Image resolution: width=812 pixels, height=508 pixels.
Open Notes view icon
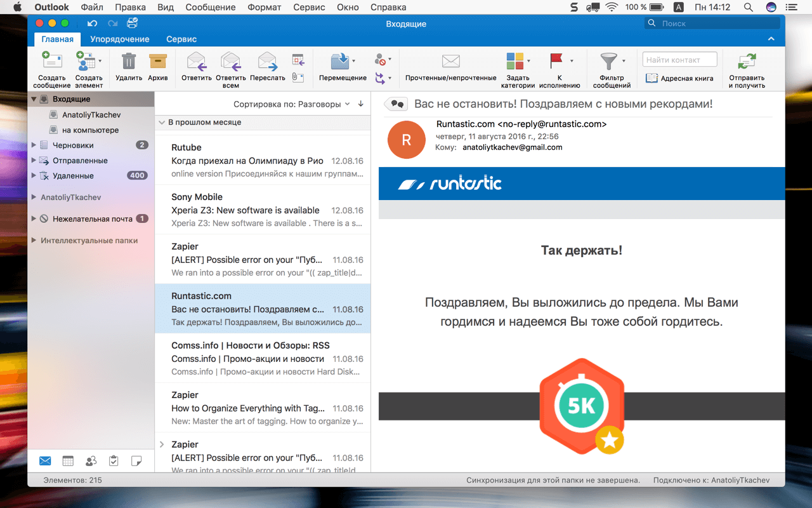coord(136,461)
